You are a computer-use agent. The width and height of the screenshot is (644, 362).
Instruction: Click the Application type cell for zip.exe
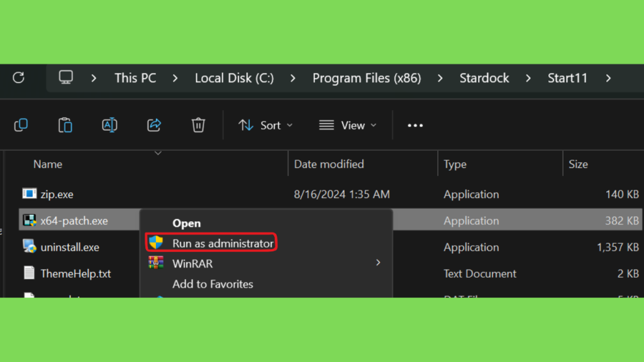click(471, 195)
